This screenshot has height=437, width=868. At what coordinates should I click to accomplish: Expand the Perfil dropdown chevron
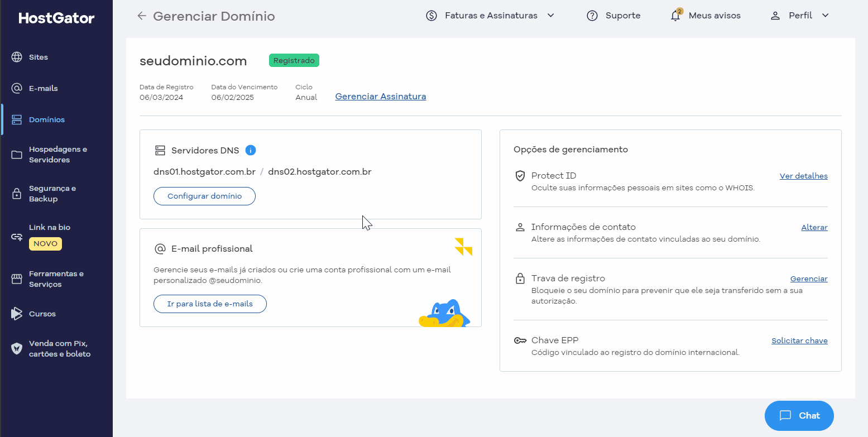pos(826,16)
